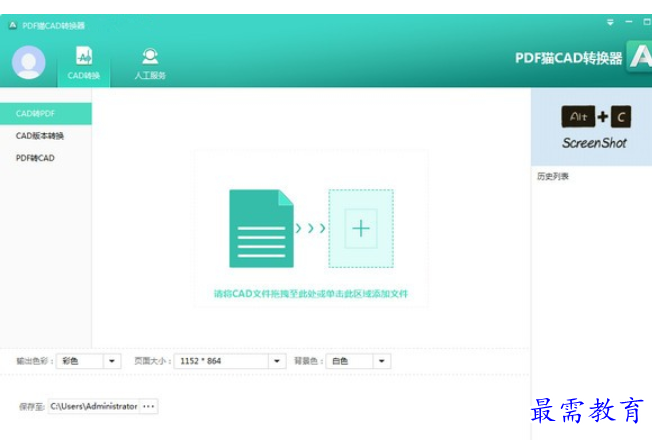Click the green document file icon
The image size is (652, 442).
click(261, 228)
